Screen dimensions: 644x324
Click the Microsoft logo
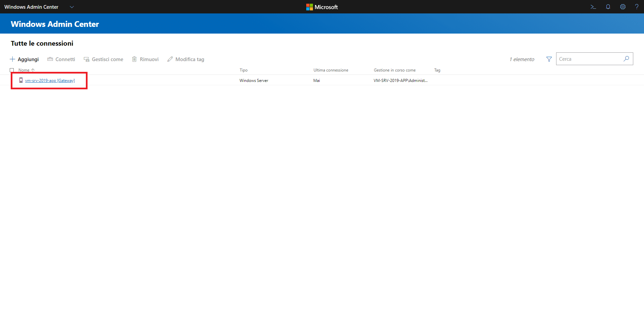pos(322,7)
